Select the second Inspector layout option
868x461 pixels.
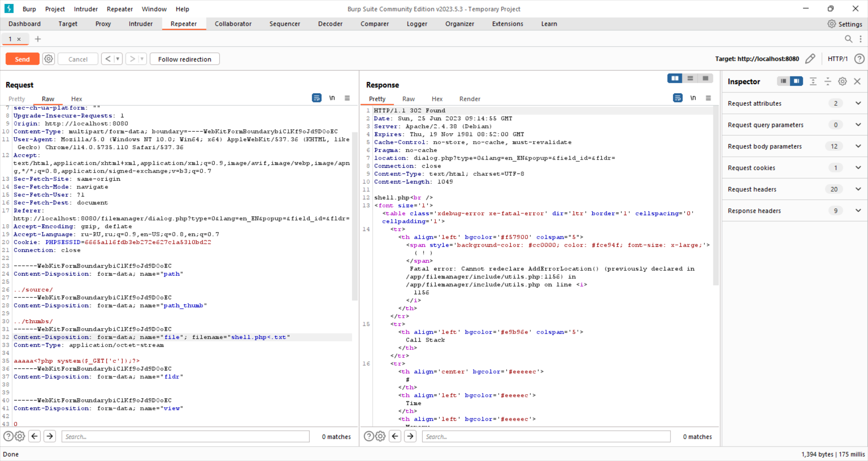point(797,81)
